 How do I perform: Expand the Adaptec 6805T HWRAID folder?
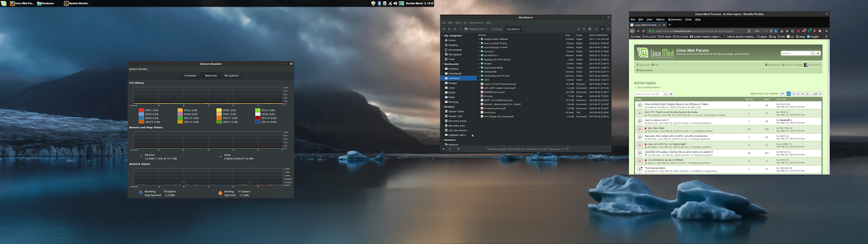480,39
